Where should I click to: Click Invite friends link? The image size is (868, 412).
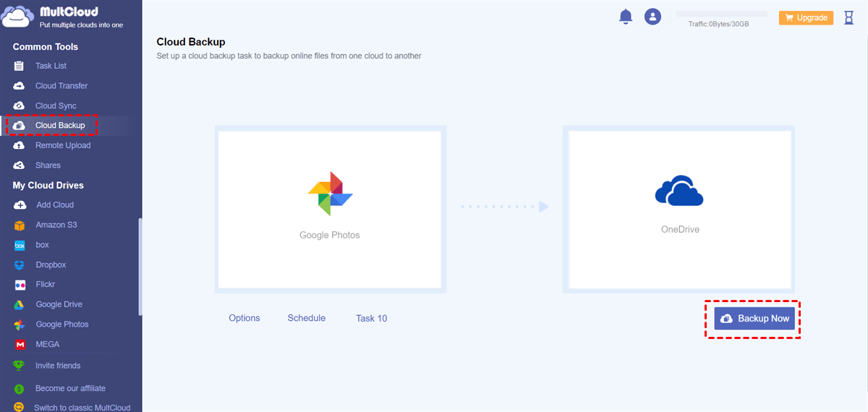[x=58, y=366]
